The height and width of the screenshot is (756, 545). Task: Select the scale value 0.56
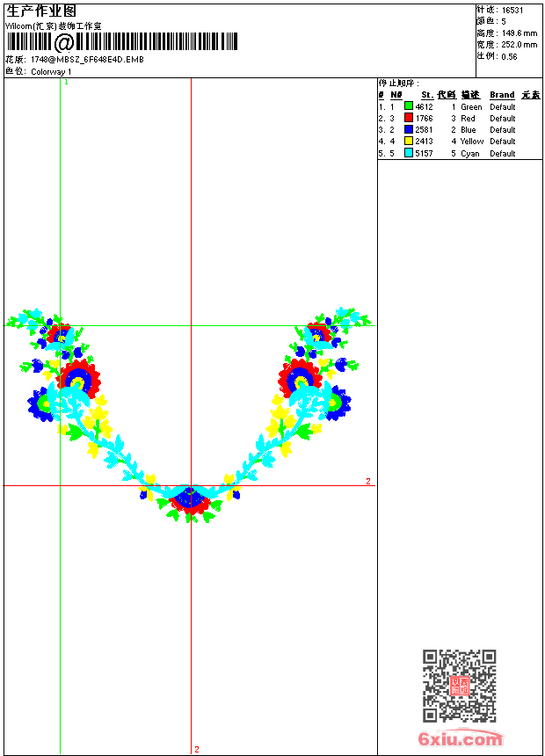509,55
